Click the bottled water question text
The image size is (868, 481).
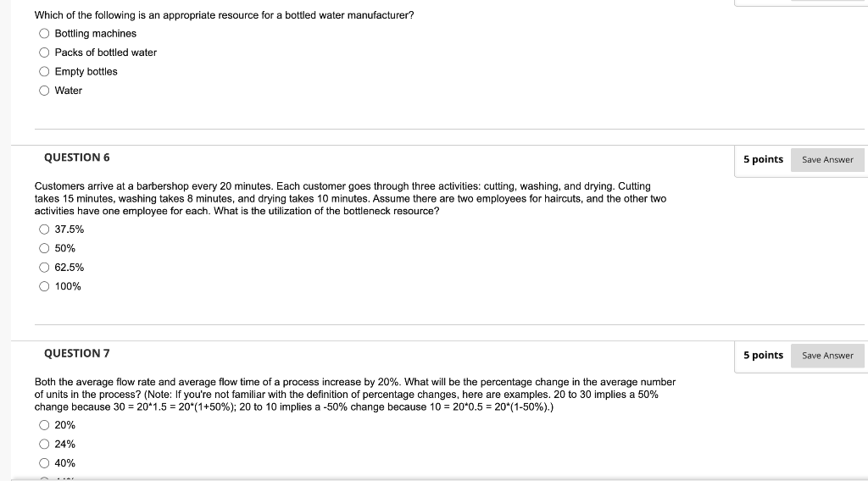[x=224, y=15]
